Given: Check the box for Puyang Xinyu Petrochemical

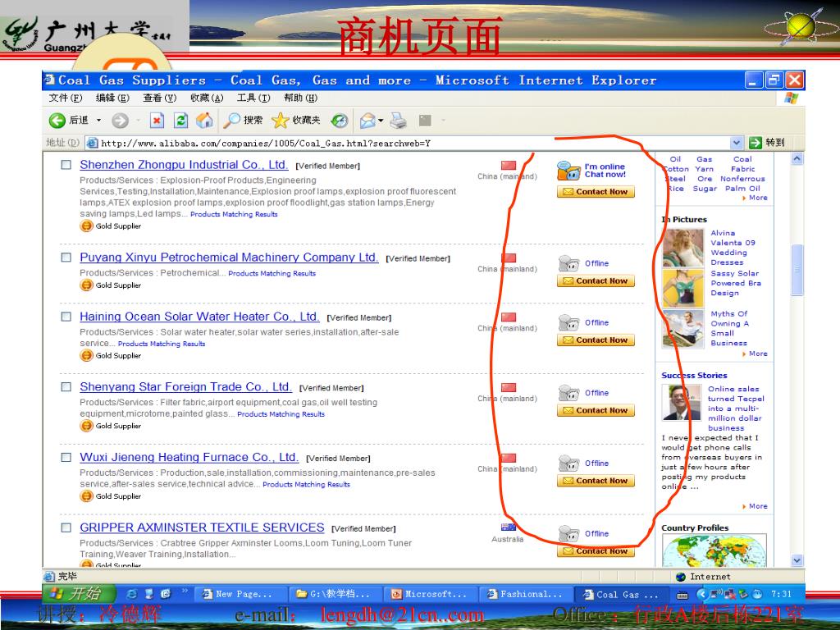Looking at the screenshot, I should pos(66,258).
